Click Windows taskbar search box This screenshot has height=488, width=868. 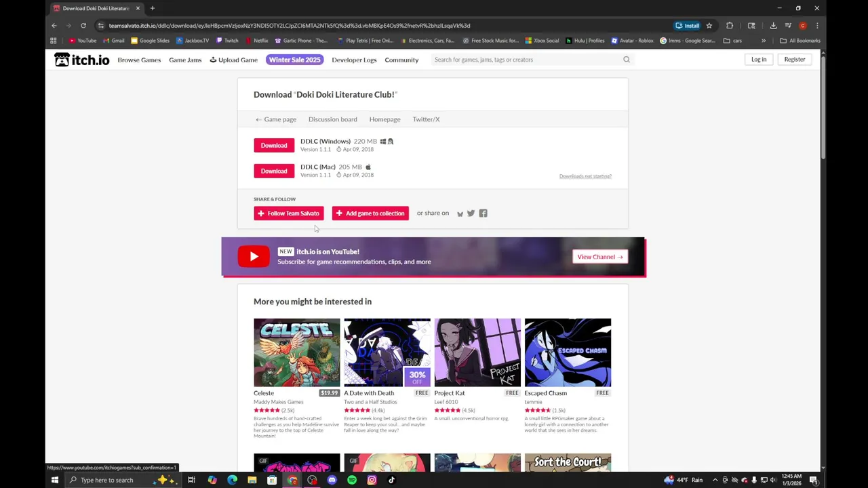click(x=123, y=480)
